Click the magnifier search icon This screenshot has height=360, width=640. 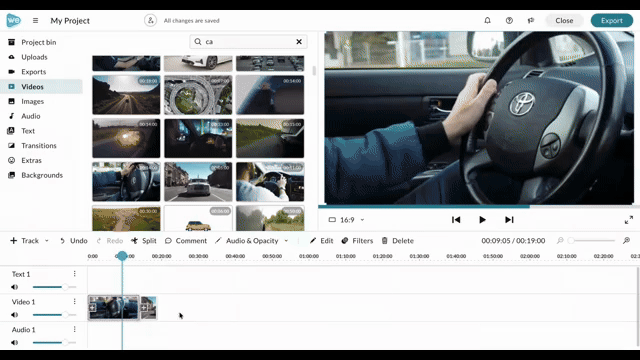pyautogui.click(x=198, y=42)
